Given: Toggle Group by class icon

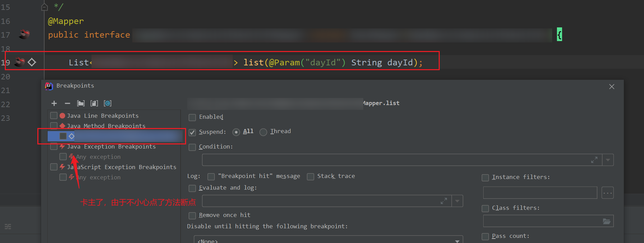Looking at the screenshot, I should point(108,103).
